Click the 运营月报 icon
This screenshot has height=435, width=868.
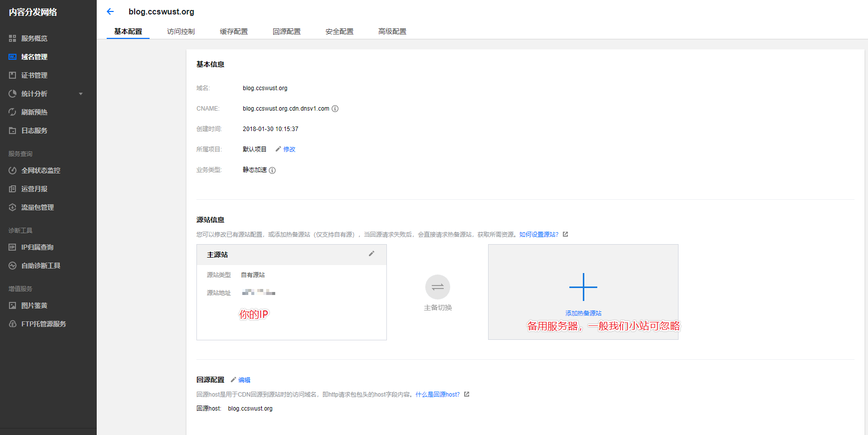pyautogui.click(x=12, y=189)
